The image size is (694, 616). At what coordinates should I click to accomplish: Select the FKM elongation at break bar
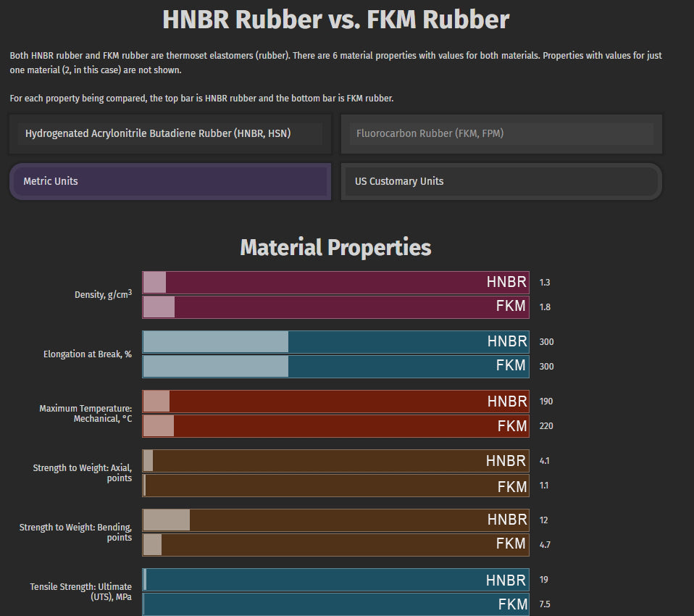tap(335, 366)
